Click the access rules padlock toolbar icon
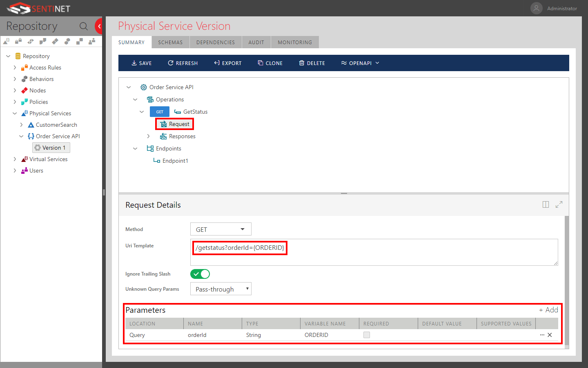This screenshot has height=368, width=588. [18, 41]
